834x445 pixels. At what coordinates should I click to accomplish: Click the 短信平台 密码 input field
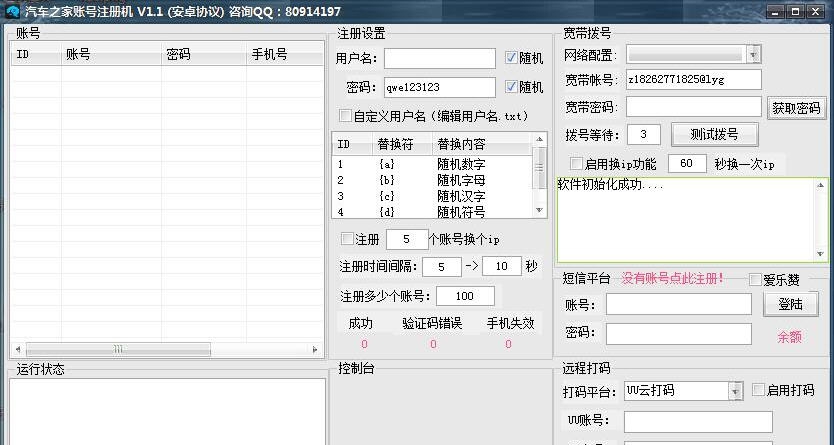[679, 334]
